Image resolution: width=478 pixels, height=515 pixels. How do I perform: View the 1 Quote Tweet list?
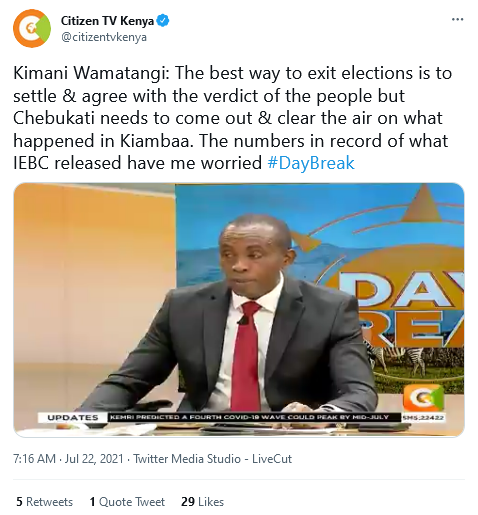point(127,502)
